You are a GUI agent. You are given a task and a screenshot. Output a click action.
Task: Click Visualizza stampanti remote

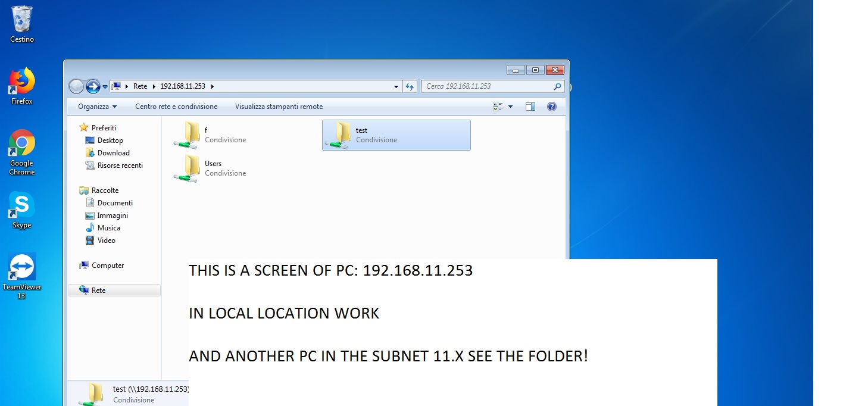click(279, 107)
